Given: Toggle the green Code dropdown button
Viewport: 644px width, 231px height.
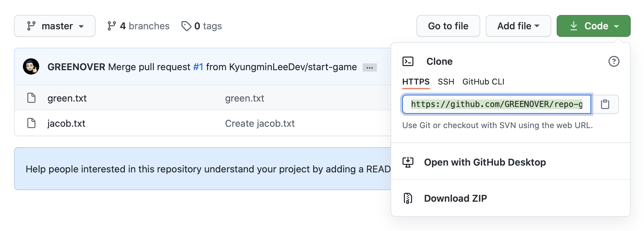Looking at the screenshot, I should tap(594, 26).
